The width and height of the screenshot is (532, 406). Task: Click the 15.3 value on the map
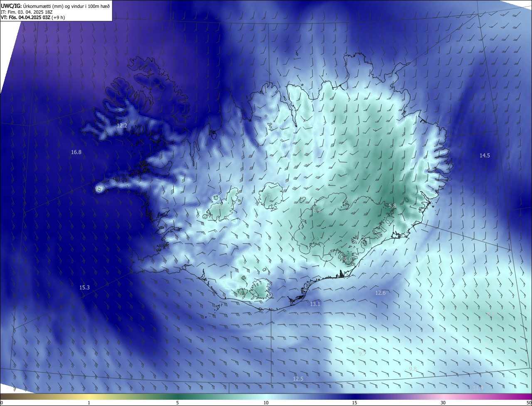[x=84, y=287]
